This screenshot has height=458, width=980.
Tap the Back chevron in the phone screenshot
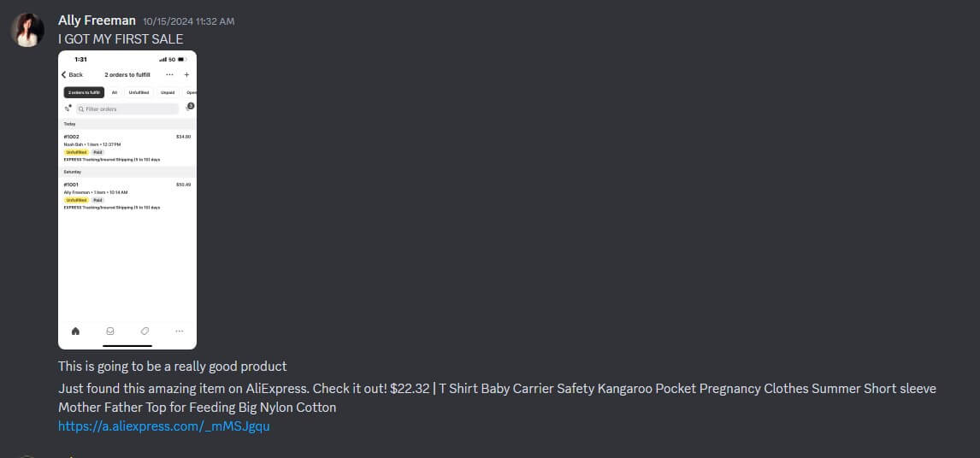pyautogui.click(x=64, y=75)
